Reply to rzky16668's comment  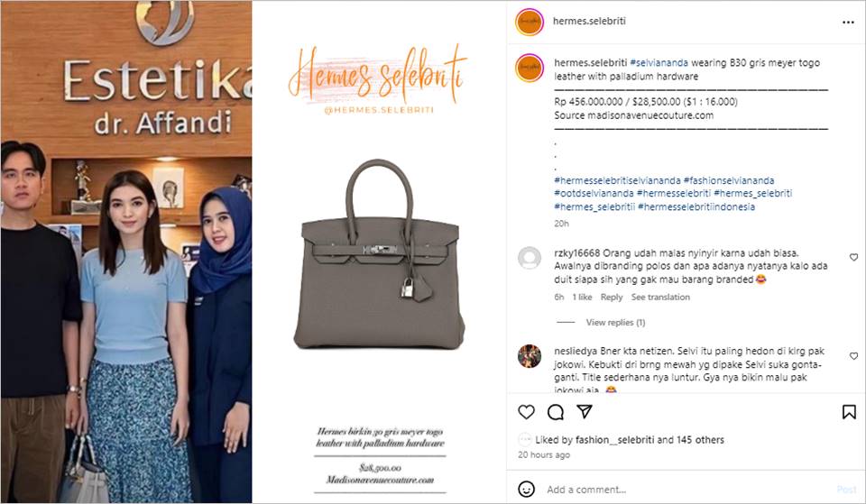pos(612,297)
